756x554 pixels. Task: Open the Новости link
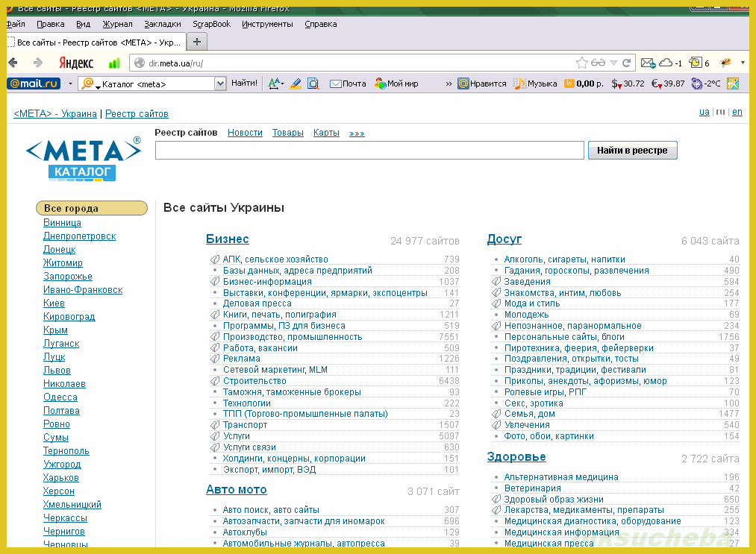[x=245, y=133]
